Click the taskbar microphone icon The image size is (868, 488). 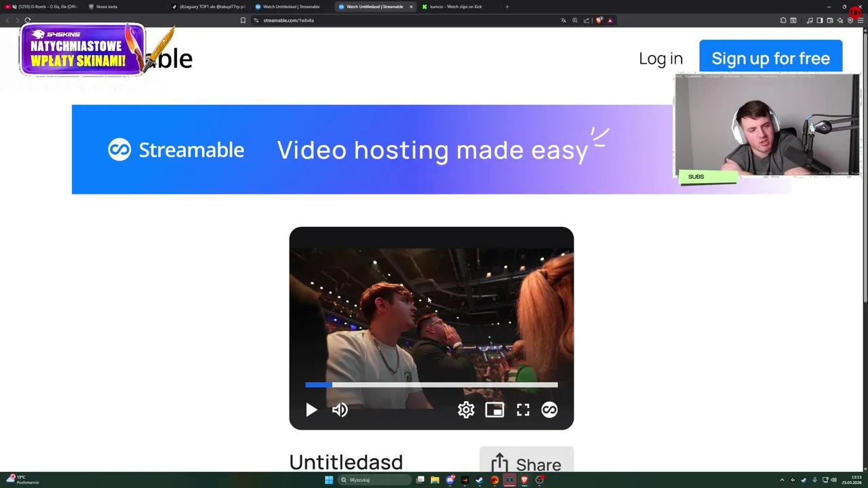(814, 480)
